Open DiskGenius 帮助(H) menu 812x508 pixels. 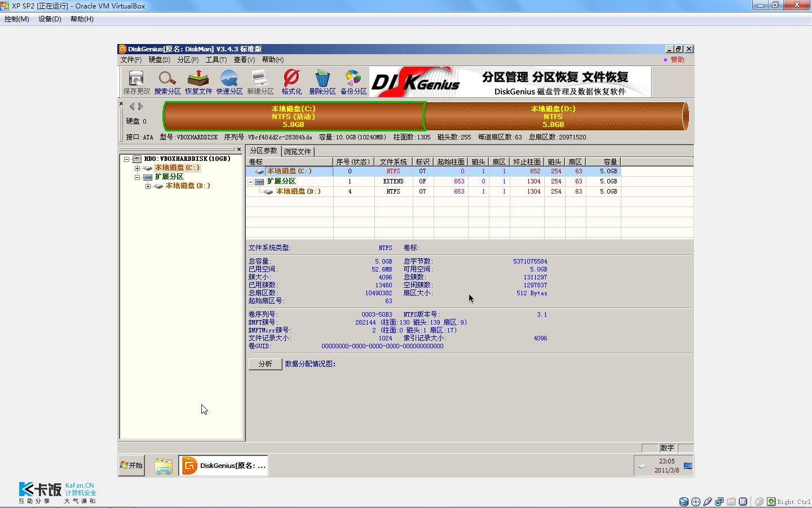273,59
